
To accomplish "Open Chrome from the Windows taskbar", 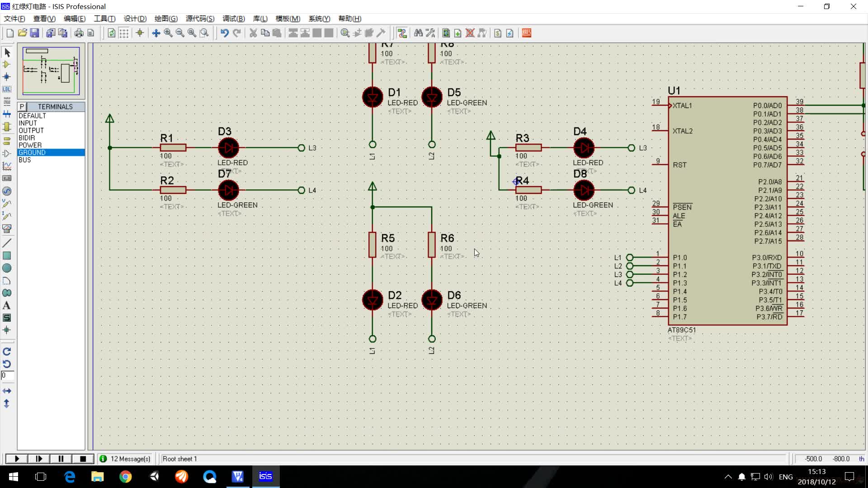I will click(x=126, y=477).
